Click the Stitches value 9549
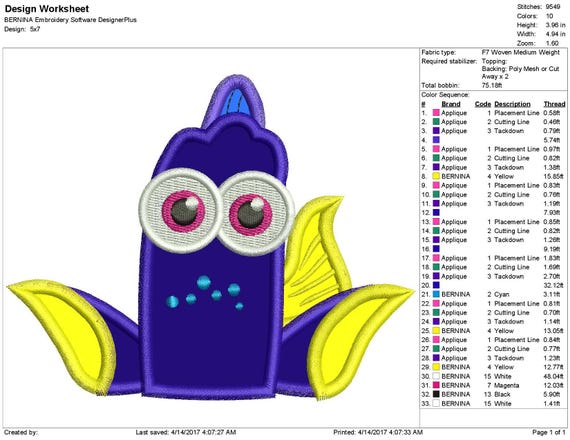The width and height of the screenshot is (570, 440). point(553,7)
